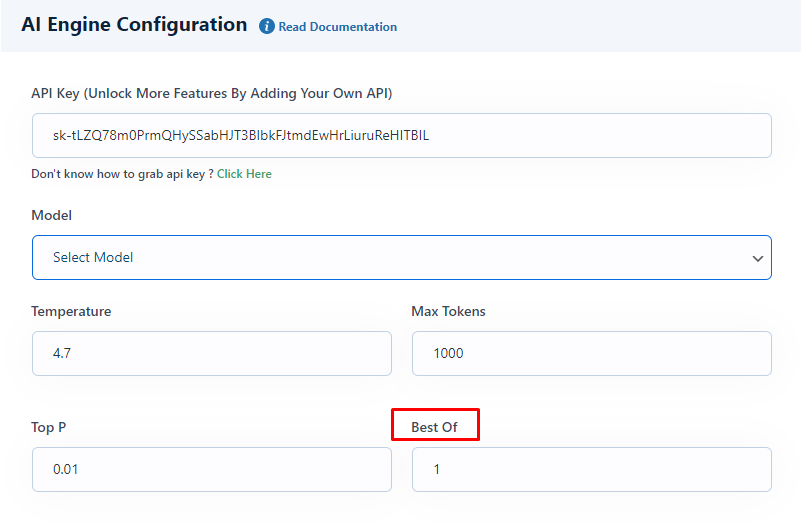Click the API Key input field
This screenshot has height=529, width=804.
point(401,135)
